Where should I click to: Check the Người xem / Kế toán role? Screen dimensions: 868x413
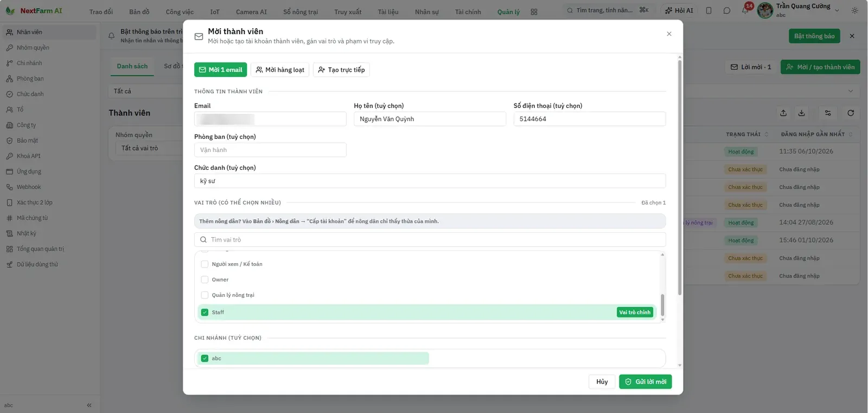pyautogui.click(x=205, y=264)
